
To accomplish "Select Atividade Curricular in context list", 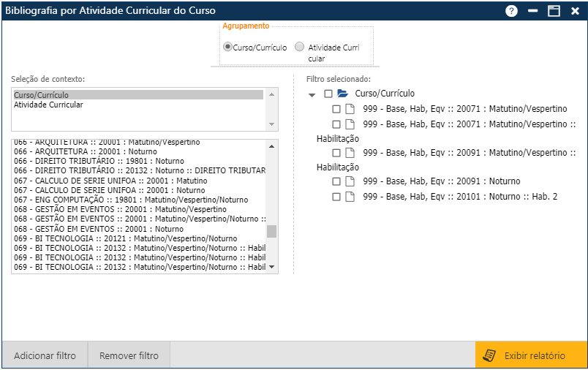I will (x=48, y=105).
